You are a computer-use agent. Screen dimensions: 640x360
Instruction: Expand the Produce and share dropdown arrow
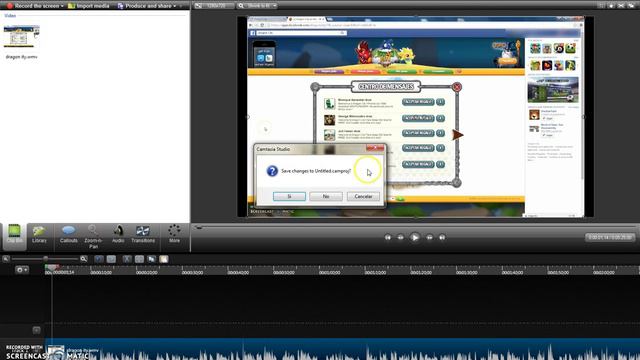pyautogui.click(x=175, y=6)
